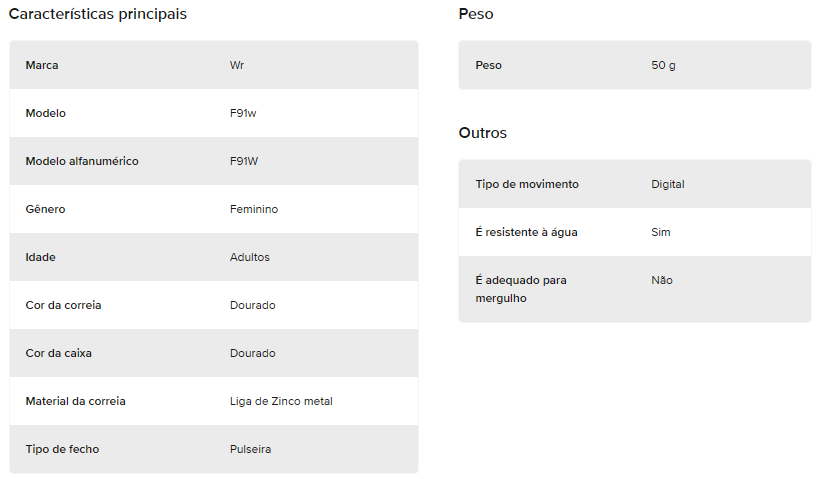The width and height of the screenshot is (820, 479).
Task: Click the 'Cor da correia' label
Action: pos(63,305)
